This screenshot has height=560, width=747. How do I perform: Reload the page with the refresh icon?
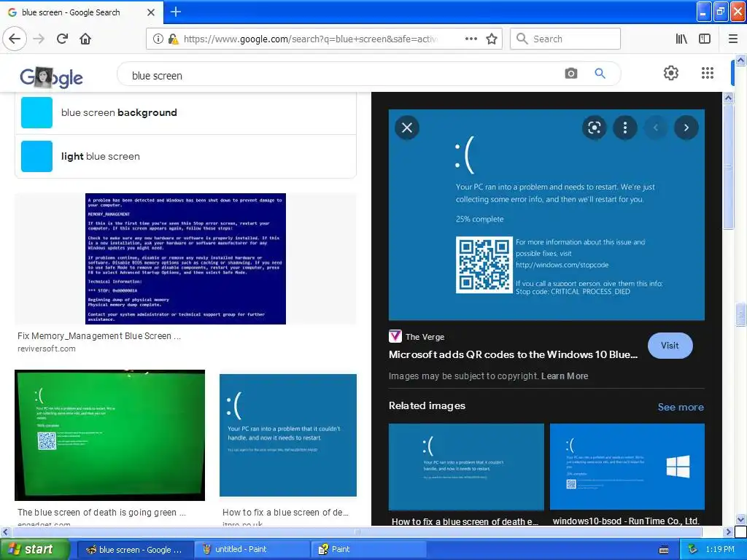(x=62, y=39)
